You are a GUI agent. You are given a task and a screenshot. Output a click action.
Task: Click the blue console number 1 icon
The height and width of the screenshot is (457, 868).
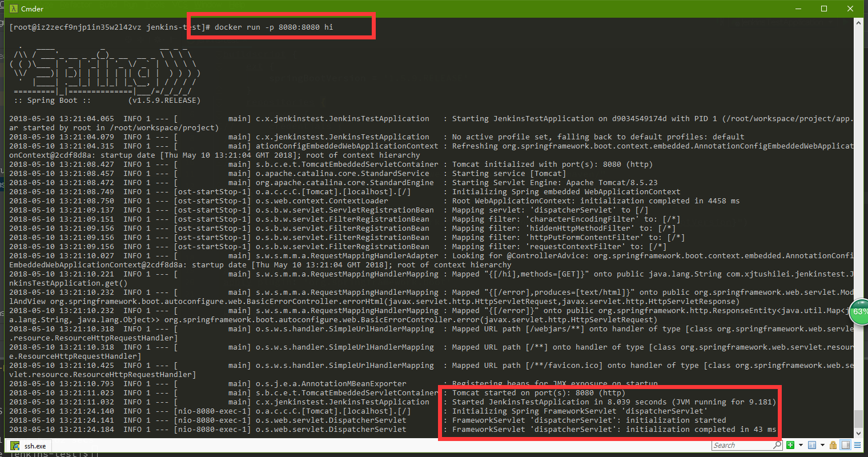tap(812, 445)
